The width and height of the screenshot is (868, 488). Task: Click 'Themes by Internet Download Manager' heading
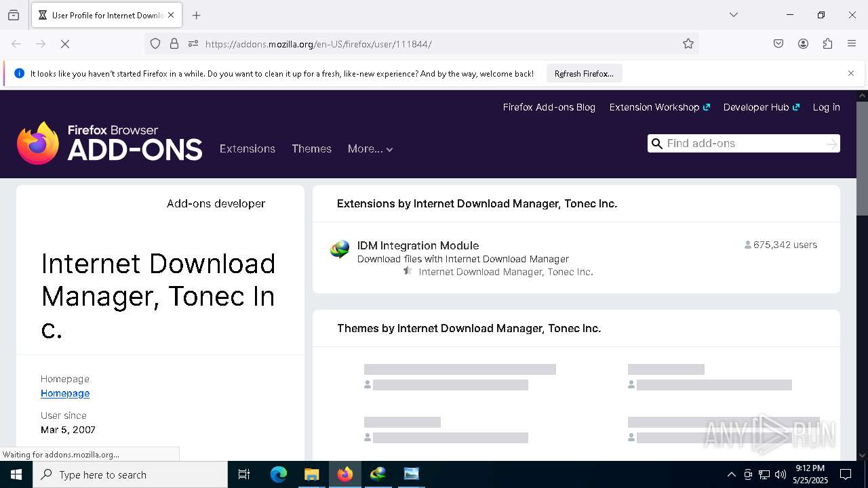469,328
